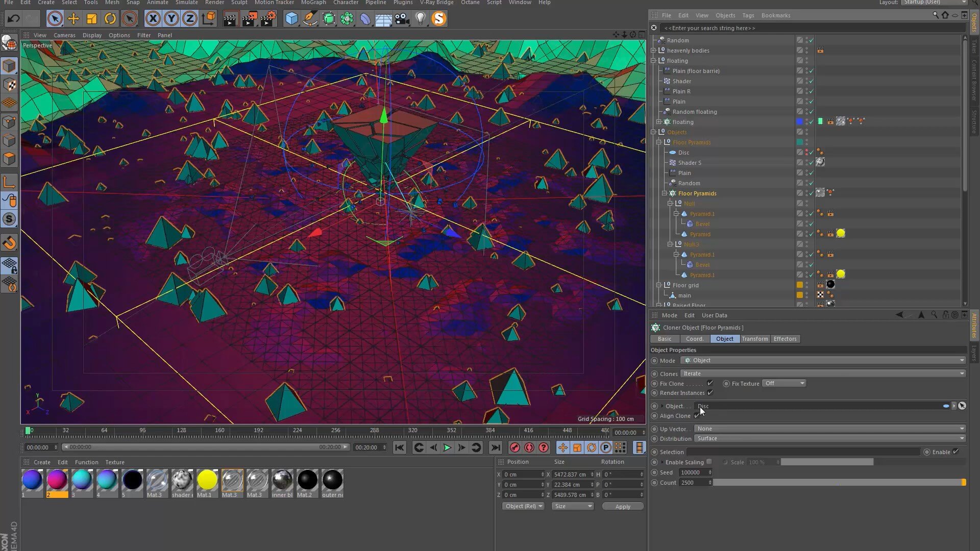Toggle Render Instances checkbox
The width and height of the screenshot is (980, 551).
[x=710, y=392]
